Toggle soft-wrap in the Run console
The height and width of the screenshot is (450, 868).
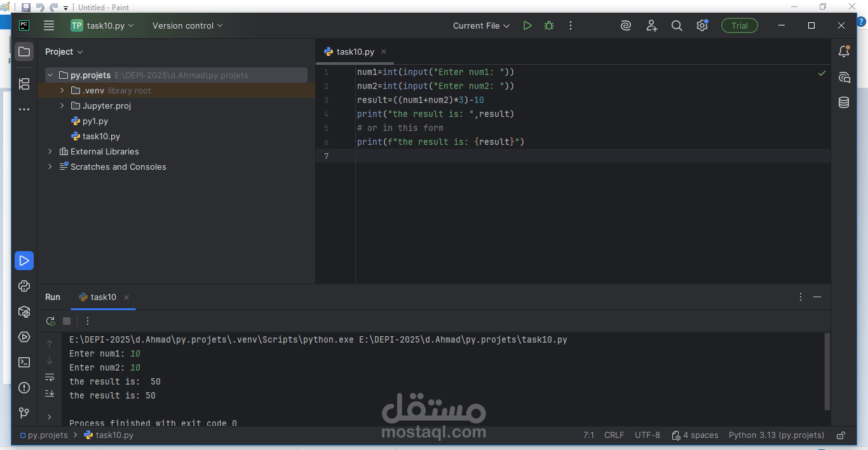point(50,378)
